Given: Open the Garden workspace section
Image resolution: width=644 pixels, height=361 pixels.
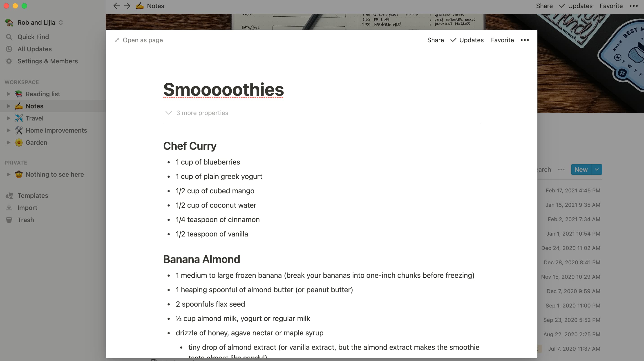Looking at the screenshot, I should tap(36, 143).
